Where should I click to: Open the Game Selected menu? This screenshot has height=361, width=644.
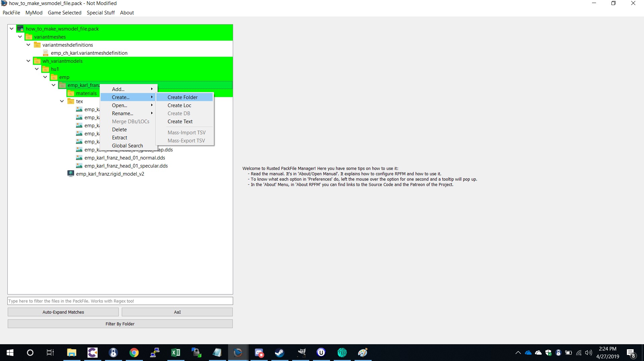pyautogui.click(x=65, y=13)
